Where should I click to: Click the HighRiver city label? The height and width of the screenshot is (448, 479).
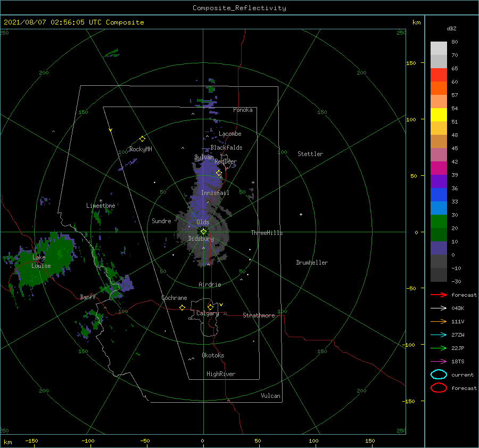point(221,374)
